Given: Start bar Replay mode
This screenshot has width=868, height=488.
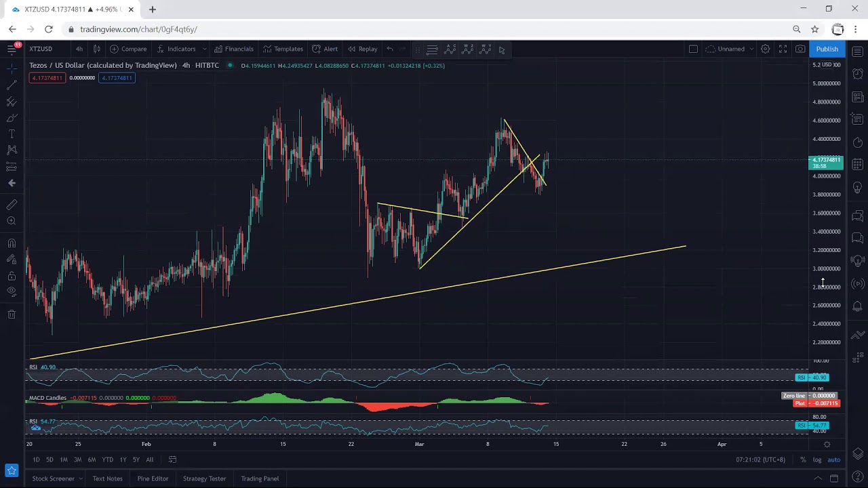Looking at the screenshot, I should (363, 49).
